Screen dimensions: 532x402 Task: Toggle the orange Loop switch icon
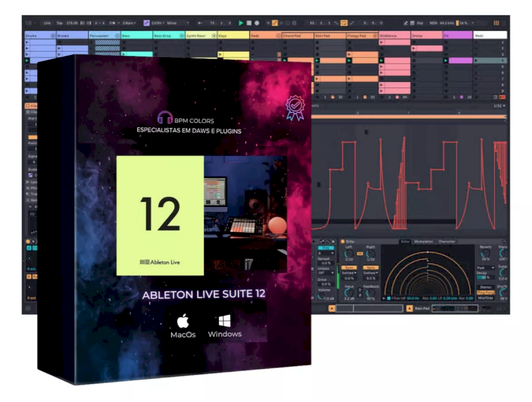click(x=344, y=23)
